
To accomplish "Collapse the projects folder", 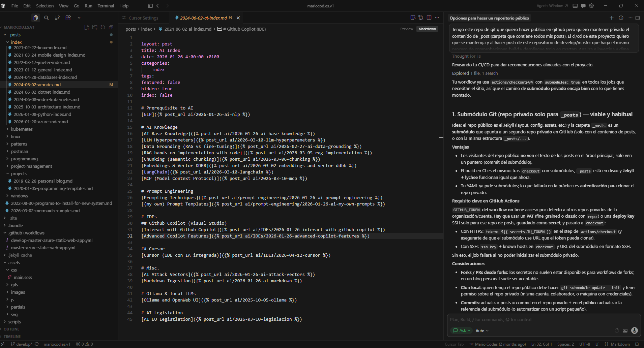I will (x=59, y=173).
